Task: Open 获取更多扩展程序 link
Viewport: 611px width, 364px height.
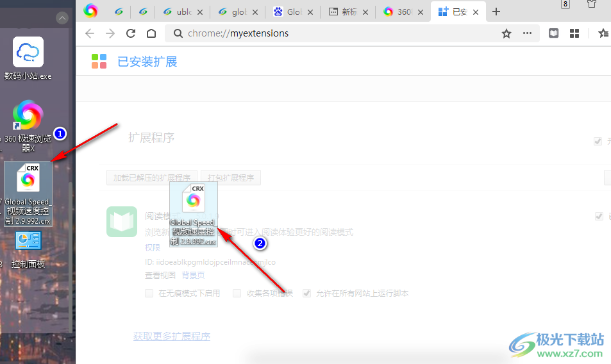Action: (172, 336)
